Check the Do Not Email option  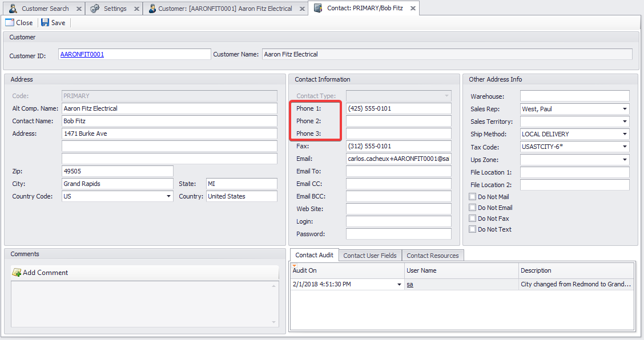click(472, 208)
